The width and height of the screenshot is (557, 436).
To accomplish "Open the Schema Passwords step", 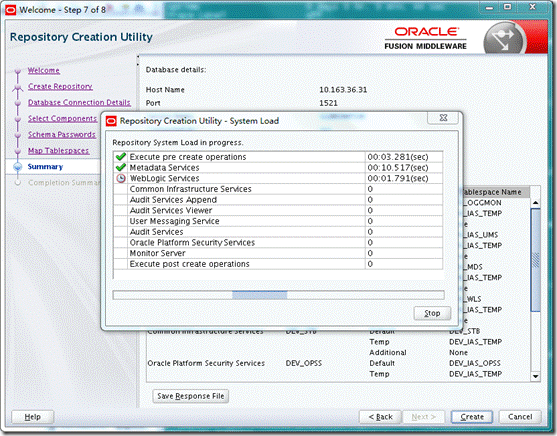I will click(x=62, y=135).
